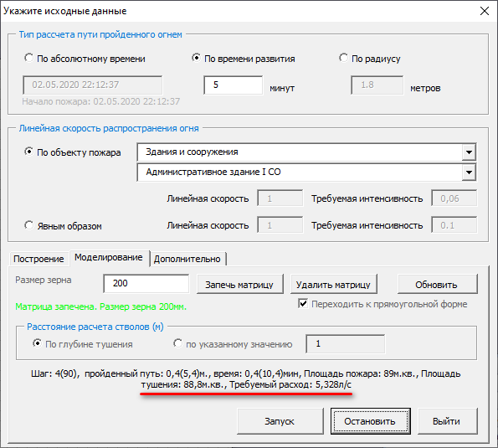Click the nozzle distance value field
Image resolution: width=498 pixels, height=448 pixels.
(x=345, y=344)
